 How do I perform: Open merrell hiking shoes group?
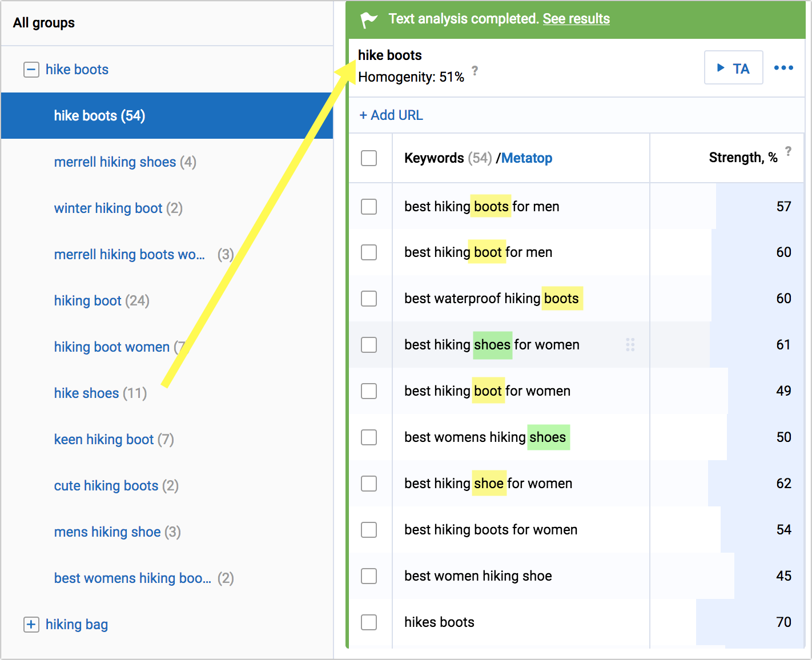click(x=125, y=162)
